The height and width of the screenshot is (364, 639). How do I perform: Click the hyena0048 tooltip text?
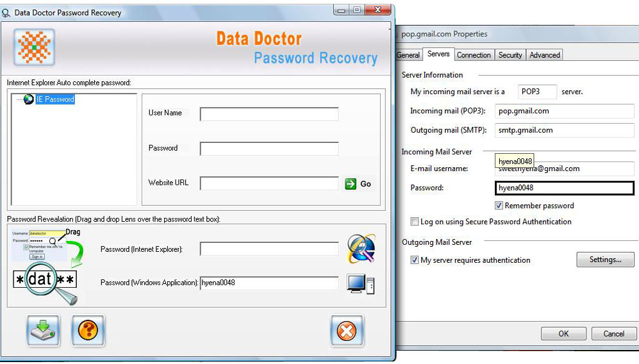click(x=515, y=161)
